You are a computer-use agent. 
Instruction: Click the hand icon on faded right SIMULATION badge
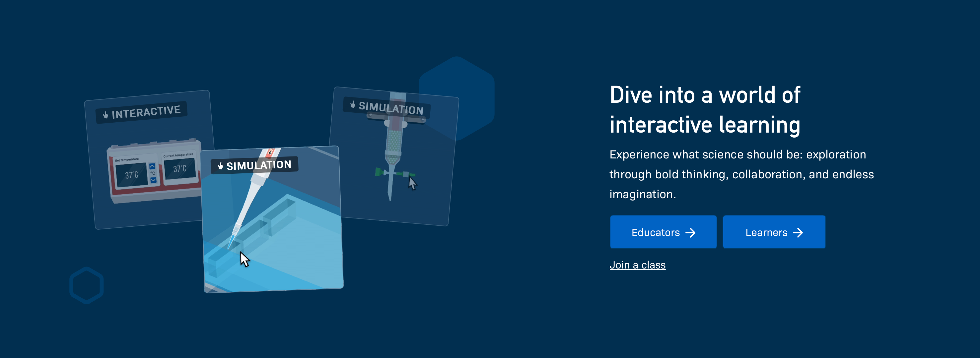click(353, 104)
